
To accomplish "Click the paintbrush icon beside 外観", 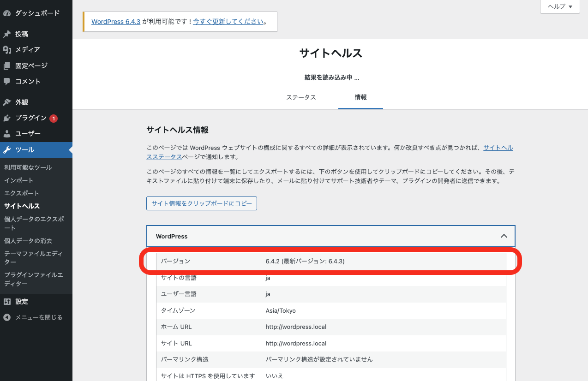I will (x=7, y=102).
